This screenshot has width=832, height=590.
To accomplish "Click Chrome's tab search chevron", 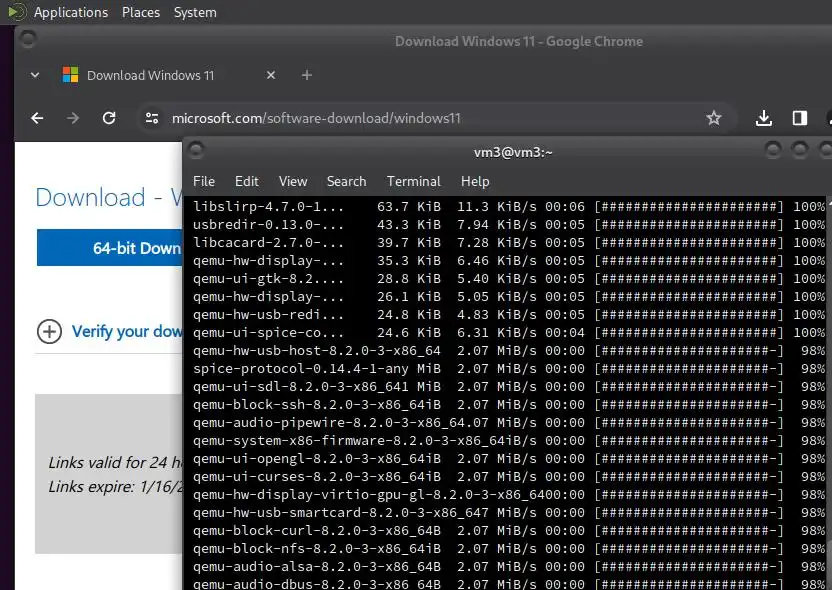I will [x=35, y=75].
